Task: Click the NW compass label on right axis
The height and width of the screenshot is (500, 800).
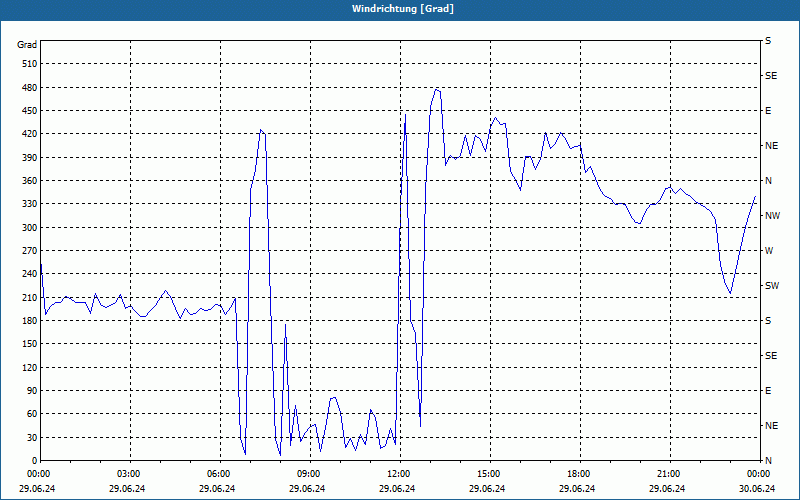Action: pyautogui.click(x=772, y=216)
